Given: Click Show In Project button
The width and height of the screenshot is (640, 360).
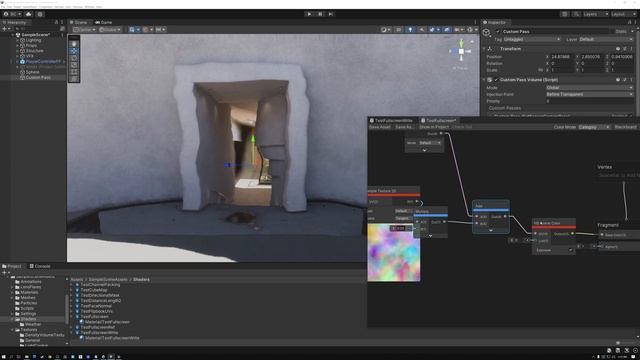Looking at the screenshot, I should [x=433, y=127].
